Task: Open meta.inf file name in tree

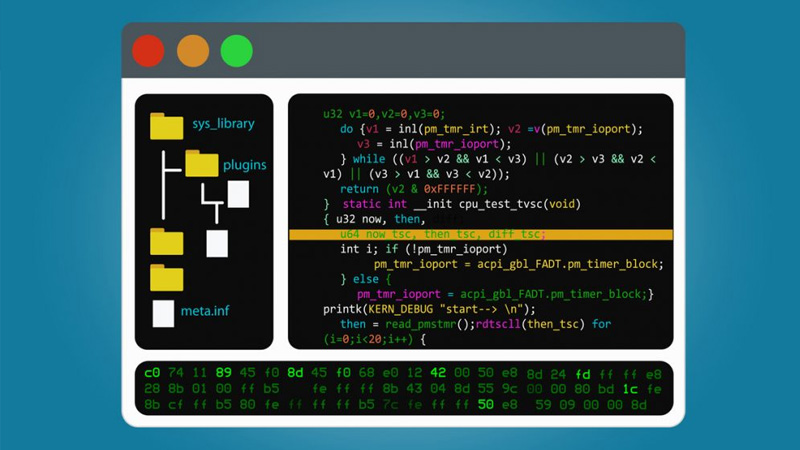Action: coord(205,311)
